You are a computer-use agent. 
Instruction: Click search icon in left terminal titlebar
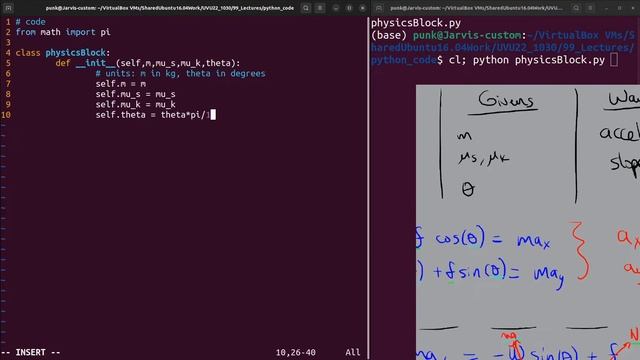(x=306, y=8)
